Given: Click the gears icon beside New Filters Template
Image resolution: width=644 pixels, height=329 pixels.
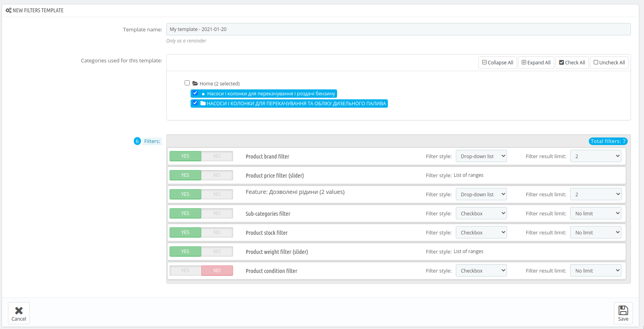Looking at the screenshot, I should pos(8,10).
